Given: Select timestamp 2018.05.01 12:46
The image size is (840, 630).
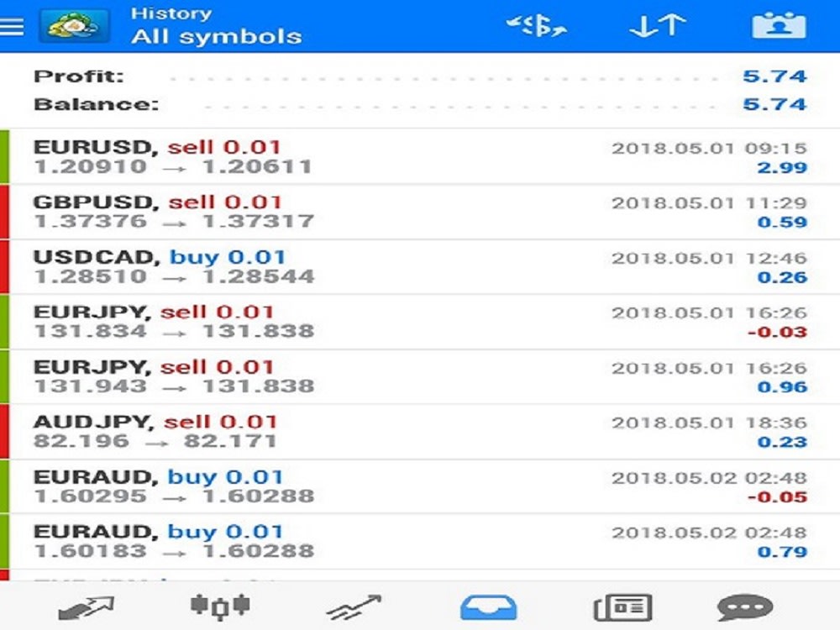Looking at the screenshot, I should [x=709, y=258].
